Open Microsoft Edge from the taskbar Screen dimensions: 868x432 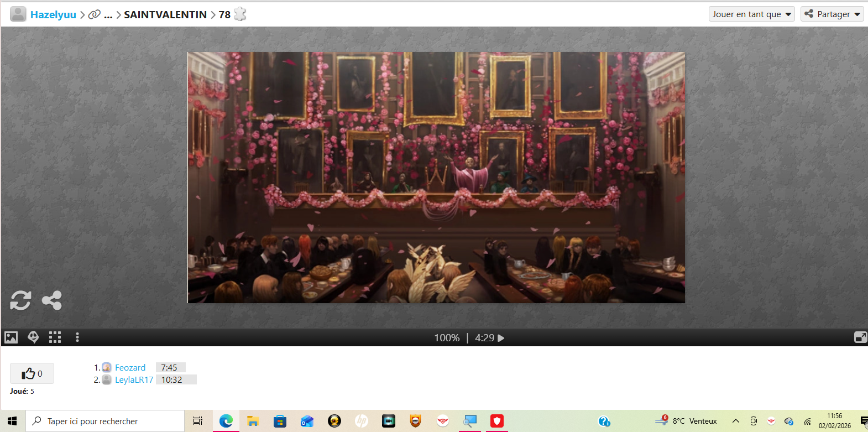[226, 421]
